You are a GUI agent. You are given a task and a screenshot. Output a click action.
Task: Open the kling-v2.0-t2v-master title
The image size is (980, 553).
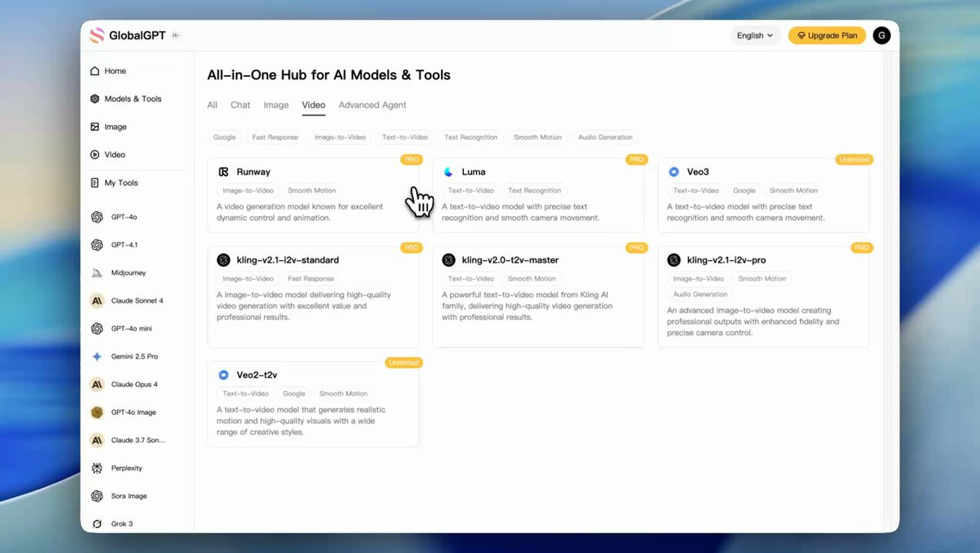tap(510, 260)
